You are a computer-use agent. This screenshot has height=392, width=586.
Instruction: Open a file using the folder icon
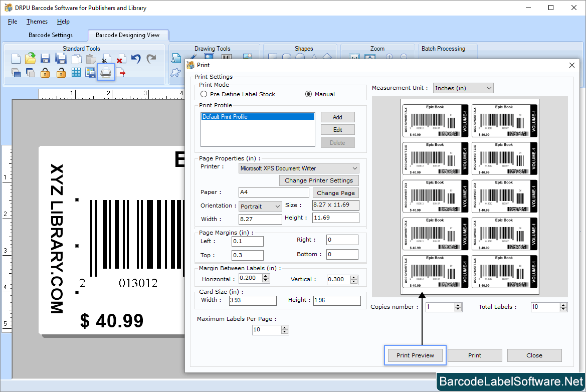30,59
